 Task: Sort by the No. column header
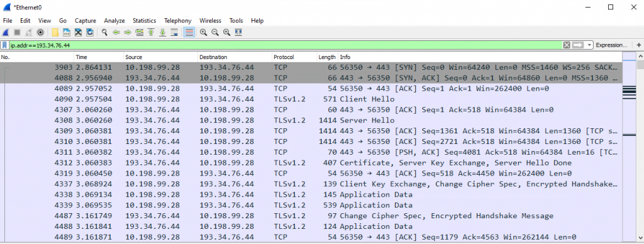[37, 57]
